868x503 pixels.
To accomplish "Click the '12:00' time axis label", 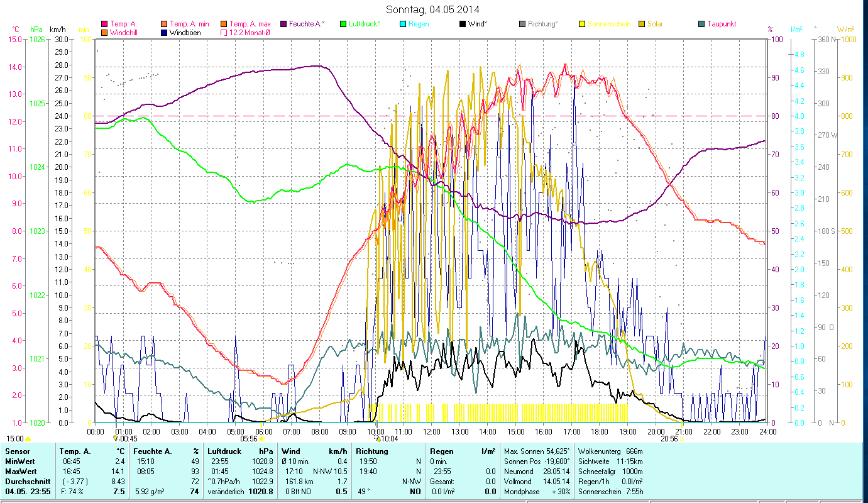I will (x=432, y=432).
